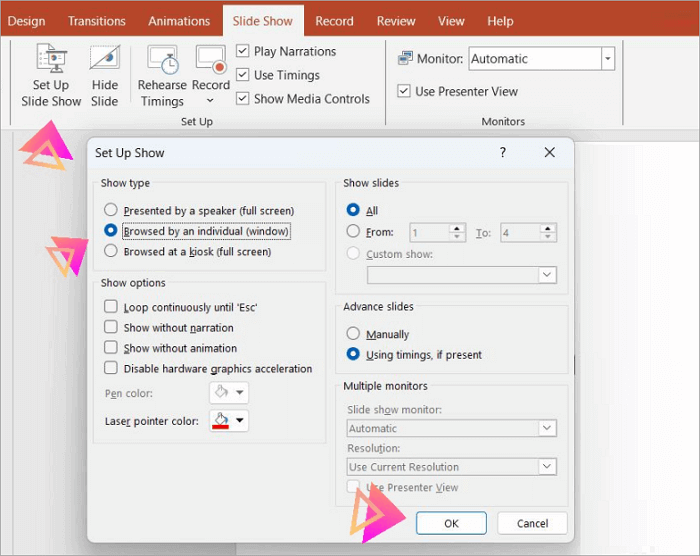Click the Cancel button
The width and height of the screenshot is (700, 556).
point(532,523)
